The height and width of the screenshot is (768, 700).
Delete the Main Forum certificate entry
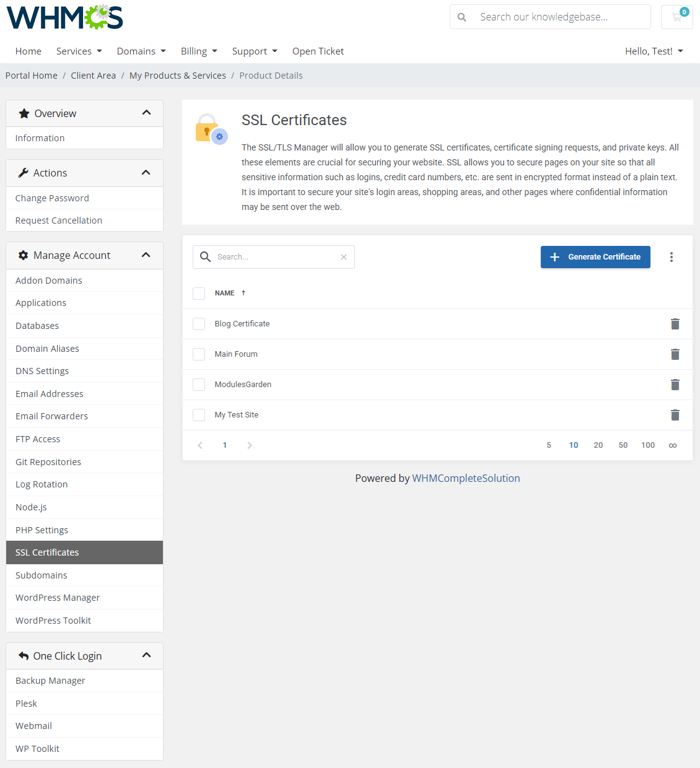[675, 354]
